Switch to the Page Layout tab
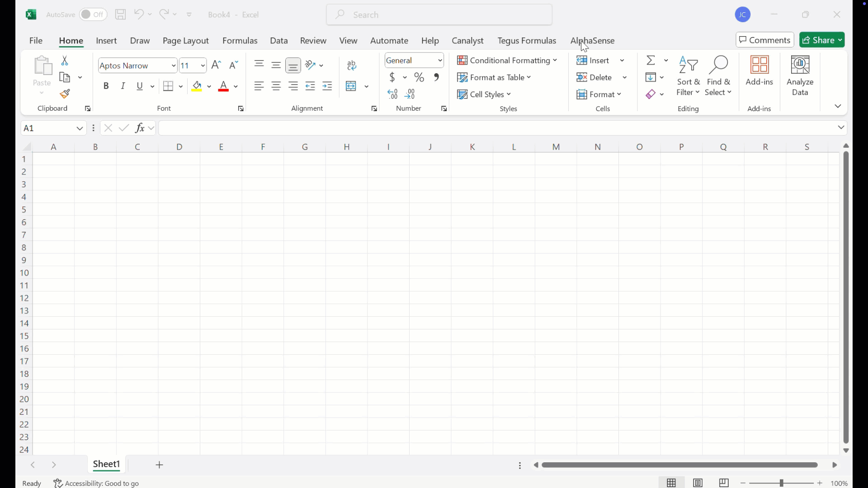 186,41
